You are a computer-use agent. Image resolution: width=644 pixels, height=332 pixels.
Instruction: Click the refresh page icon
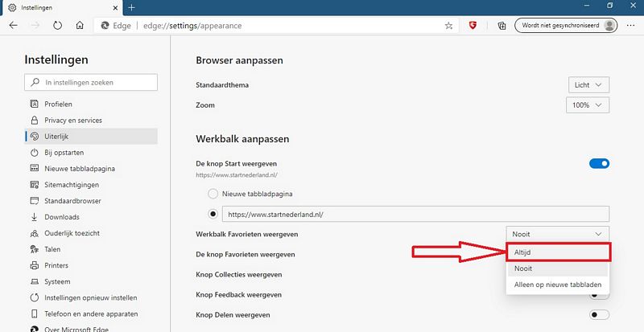[57, 26]
